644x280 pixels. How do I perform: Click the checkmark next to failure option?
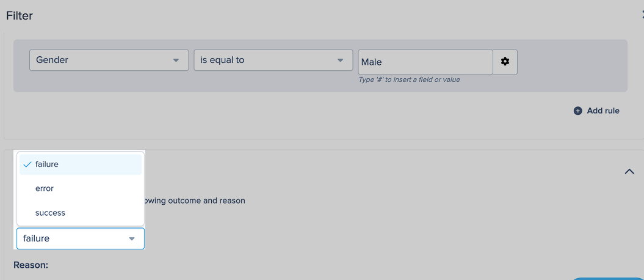[x=27, y=164]
